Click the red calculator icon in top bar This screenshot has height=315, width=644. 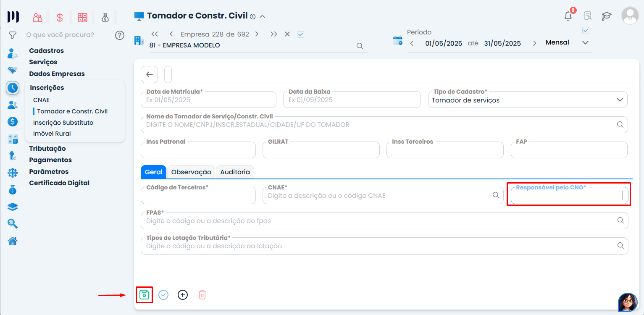click(x=82, y=18)
